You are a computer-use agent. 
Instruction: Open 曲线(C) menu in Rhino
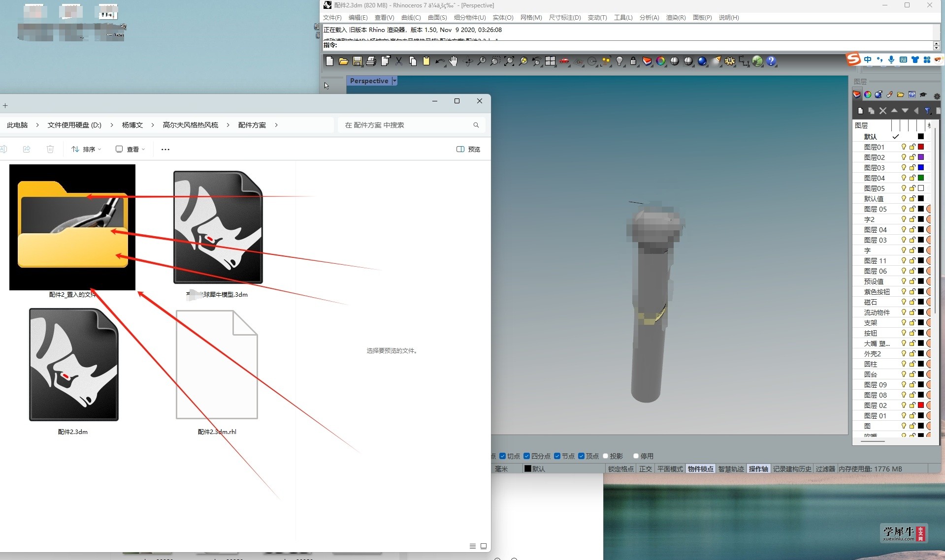411,17
